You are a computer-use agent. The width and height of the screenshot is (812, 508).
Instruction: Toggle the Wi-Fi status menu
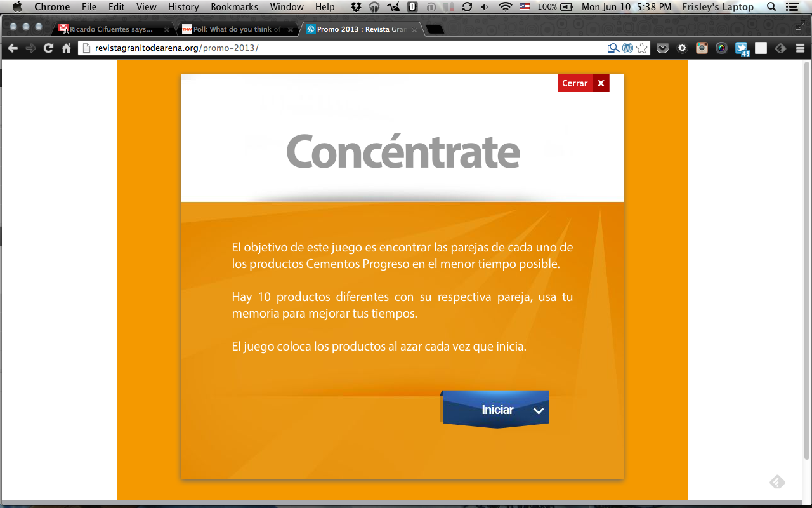click(506, 7)
